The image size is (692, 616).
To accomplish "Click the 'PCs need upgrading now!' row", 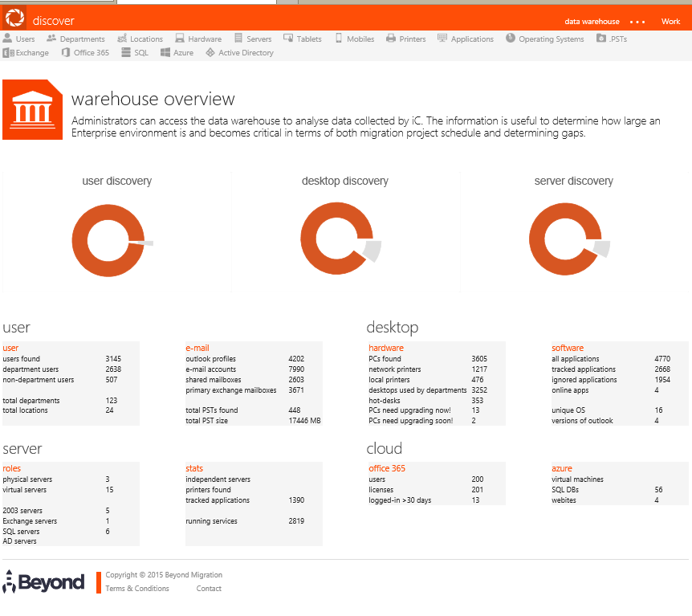I will (x=437, y=410).
